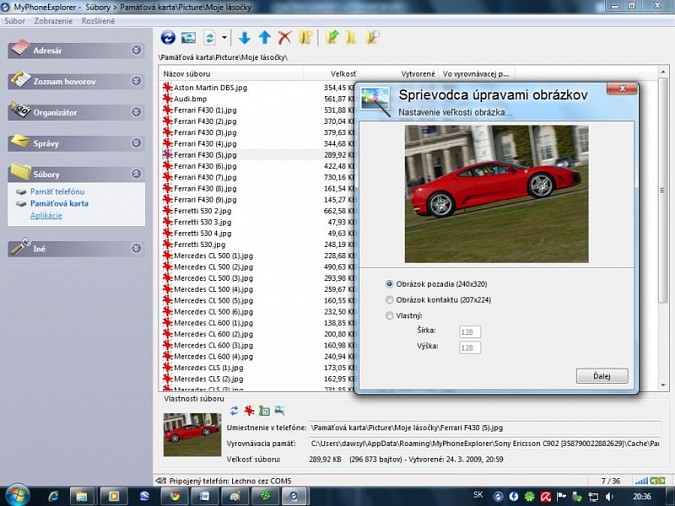Viewport: 675px width, 506px height.
Task: Click the red X delete icon
Action: tap(285, 38)
